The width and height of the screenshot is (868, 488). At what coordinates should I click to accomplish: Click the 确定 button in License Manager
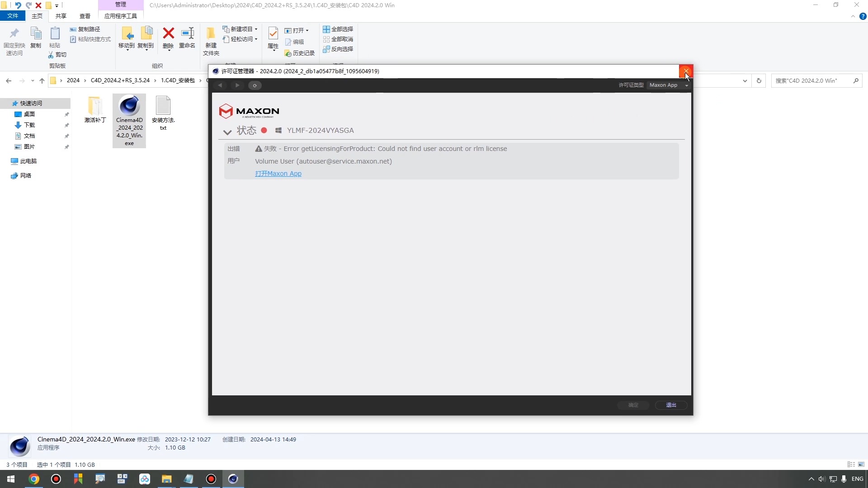pyautogui.click(x=633, y=405)
